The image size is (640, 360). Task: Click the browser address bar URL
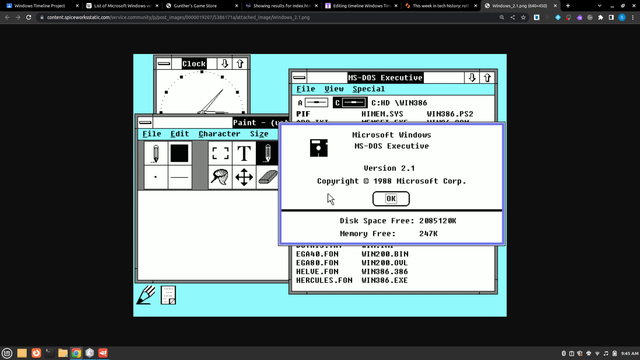click(178, 18)
